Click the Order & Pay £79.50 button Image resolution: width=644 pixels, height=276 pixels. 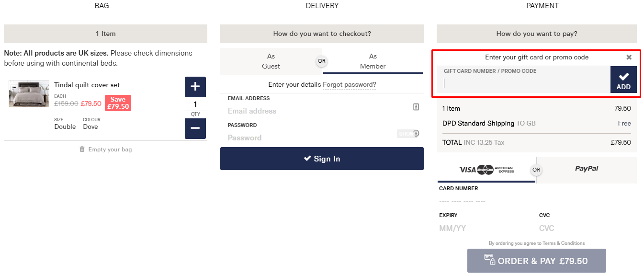click(536, 261)
